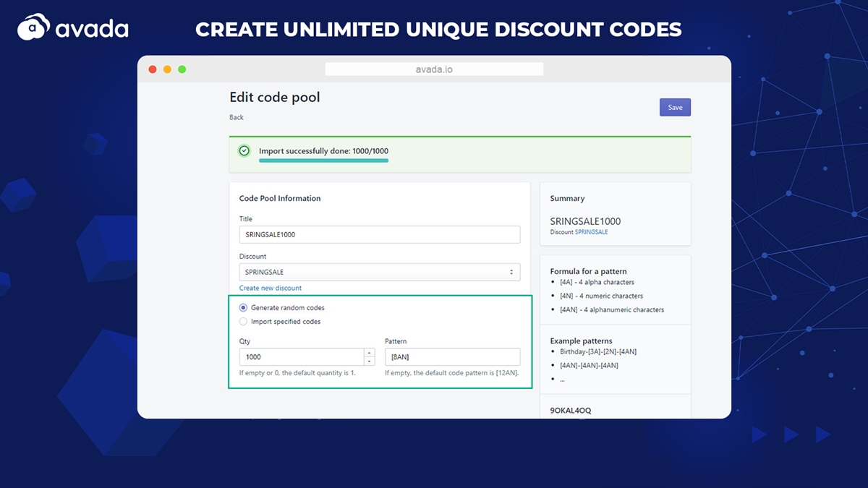
Task: Click the Summary heading
Action: tap(567, 198)
